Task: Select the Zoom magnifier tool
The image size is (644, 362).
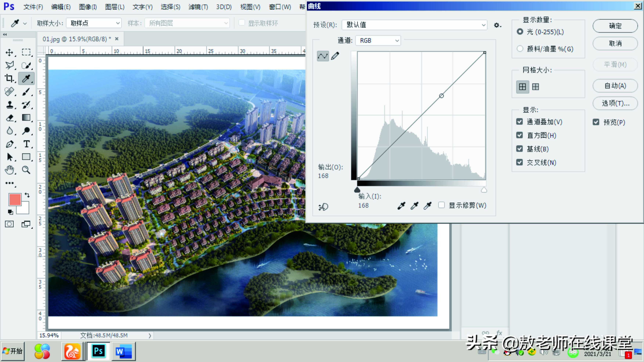Action: pyautogui.click(x=26, y=170)
